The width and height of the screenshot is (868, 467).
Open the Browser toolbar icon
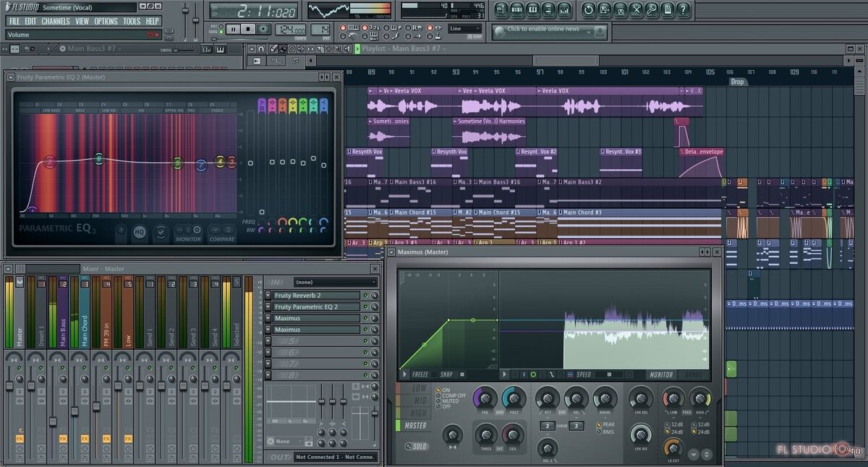point(550,10)
